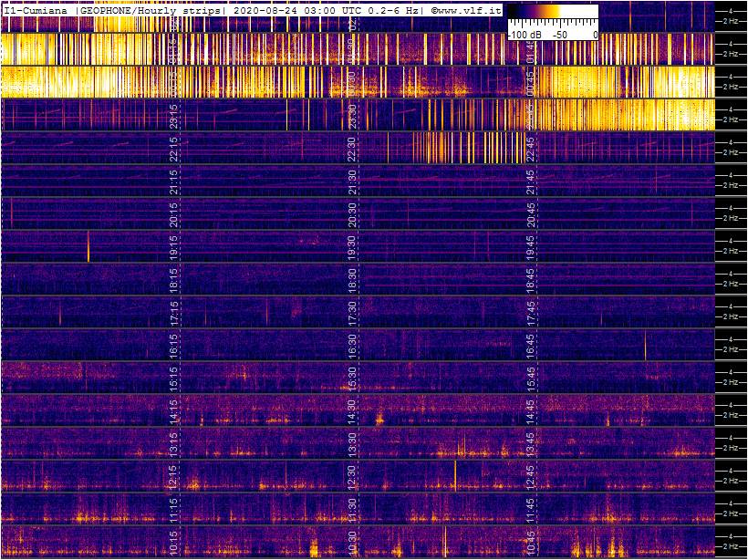Click the -50 mark on the dB colorbar
Image resolution: width=748 pixels, height=560 pixels.
(x=561, y=35)
